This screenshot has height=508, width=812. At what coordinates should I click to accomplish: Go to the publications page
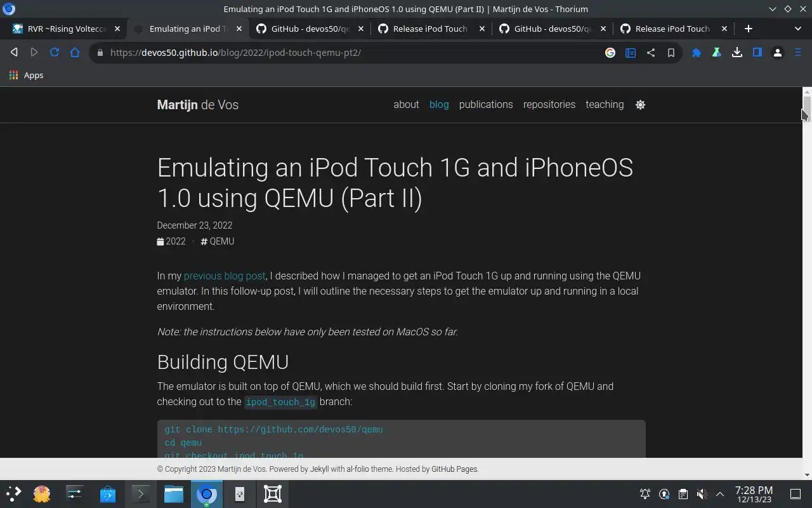486,105
